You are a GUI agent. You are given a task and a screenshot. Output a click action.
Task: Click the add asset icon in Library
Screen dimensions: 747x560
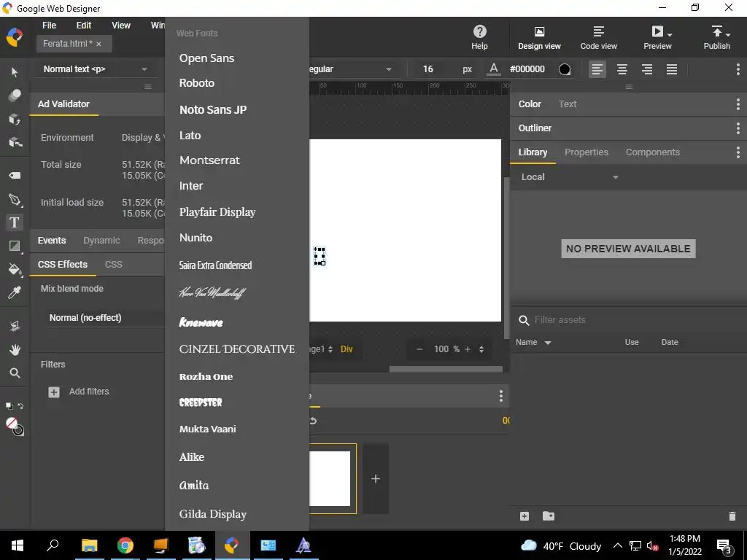(525, 516)
